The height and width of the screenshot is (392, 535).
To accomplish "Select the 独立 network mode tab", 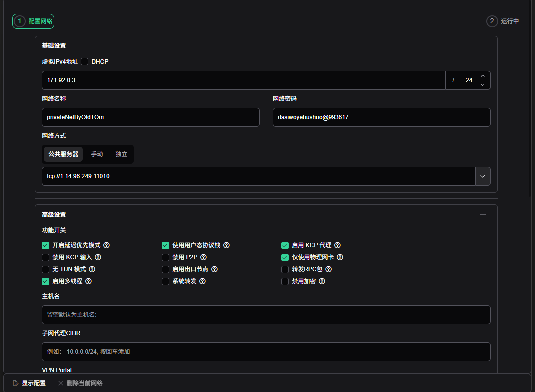I will (x=121, y=154).
